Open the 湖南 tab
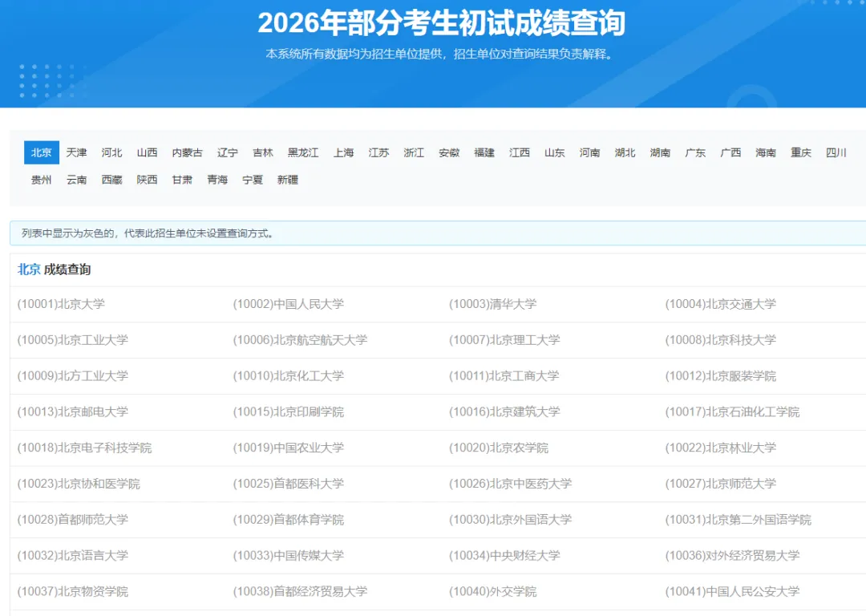 pos(660,152)
